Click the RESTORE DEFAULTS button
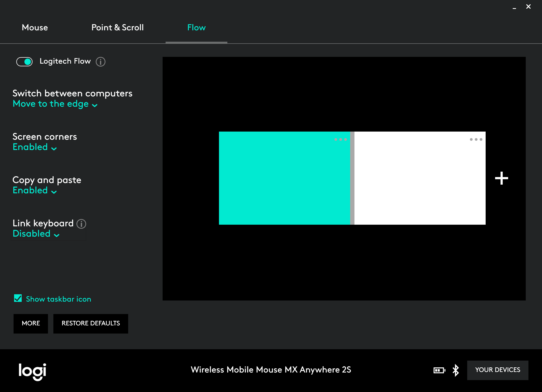 tap(91, 324)
